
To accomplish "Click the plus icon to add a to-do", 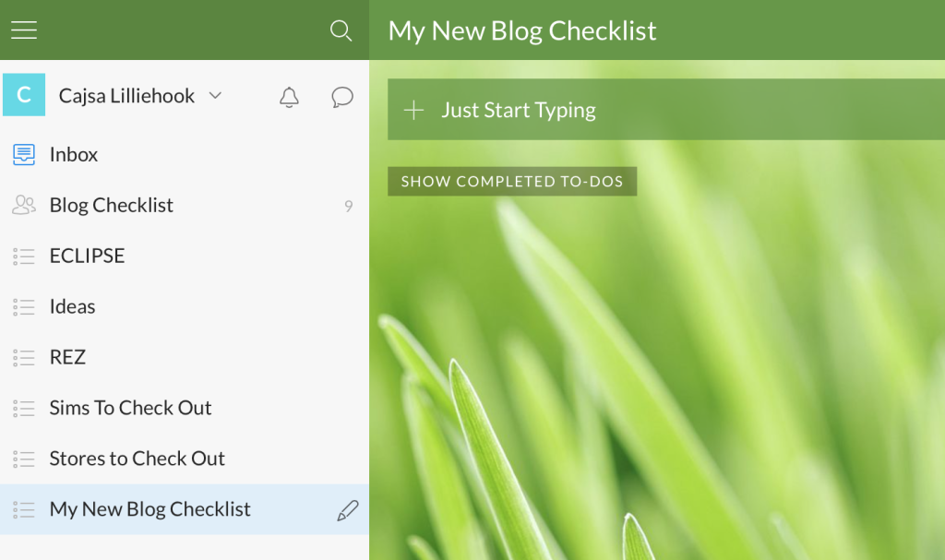I will tap(413, 110).
